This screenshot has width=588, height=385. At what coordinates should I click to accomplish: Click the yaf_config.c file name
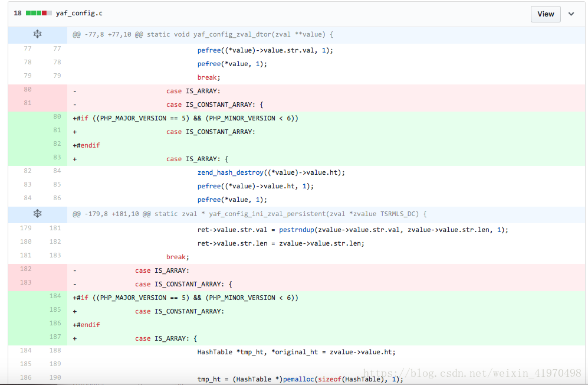79,13
